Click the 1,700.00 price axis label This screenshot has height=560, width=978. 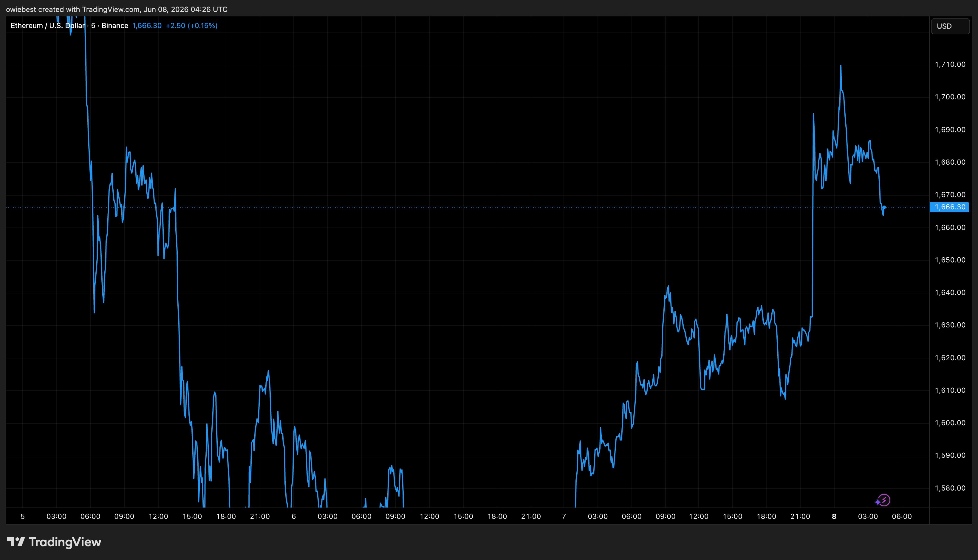click(x=950, y=97)
